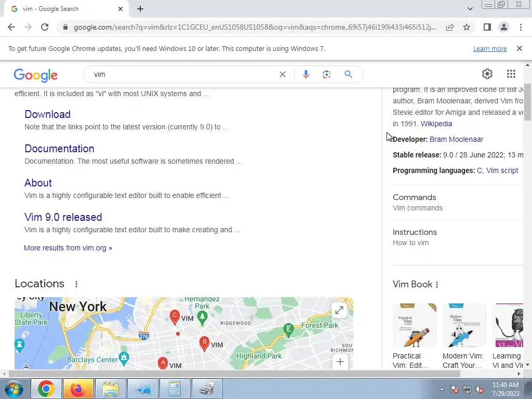Image resolution: width=532 pixels, height=399 pixels.
Task: Open the Learn more update link
Action: (x=490, y=48)
